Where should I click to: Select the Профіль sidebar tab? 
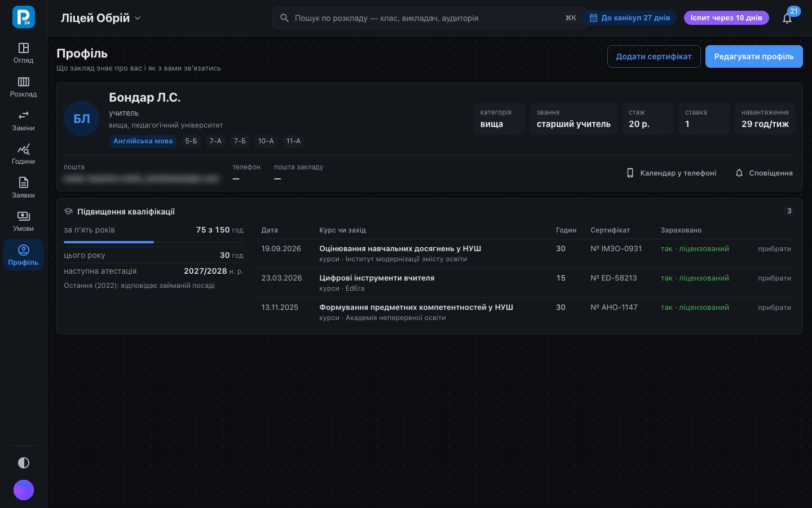point(23,255)
